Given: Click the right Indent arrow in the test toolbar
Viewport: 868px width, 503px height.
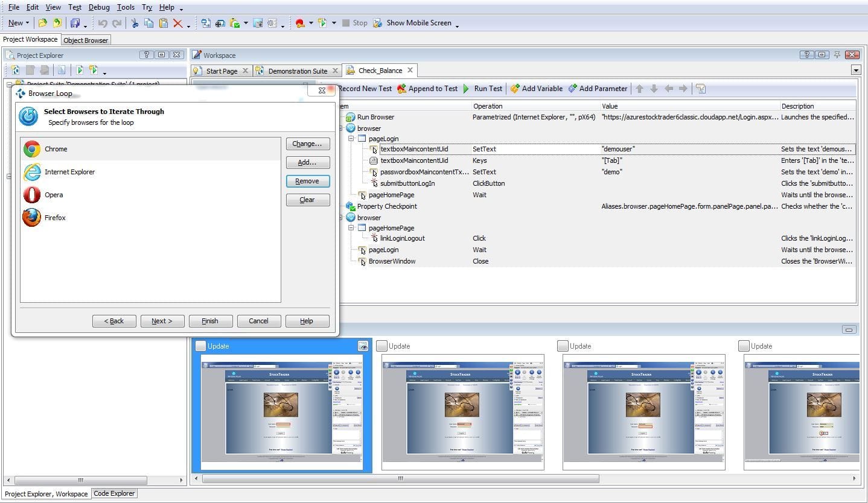Looking at the screenshot, I should click(x=683, y=89).
